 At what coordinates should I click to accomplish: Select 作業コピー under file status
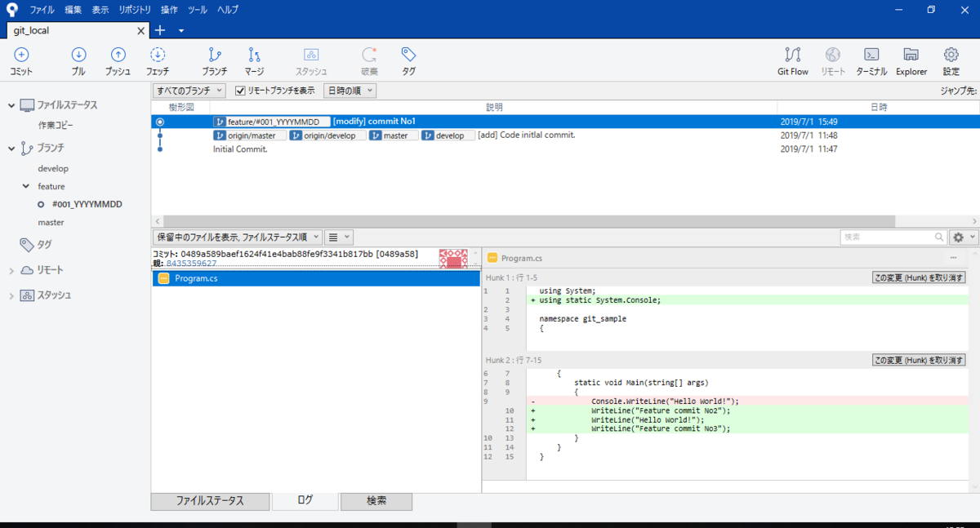pyautogui.click(x=56, y=126)
